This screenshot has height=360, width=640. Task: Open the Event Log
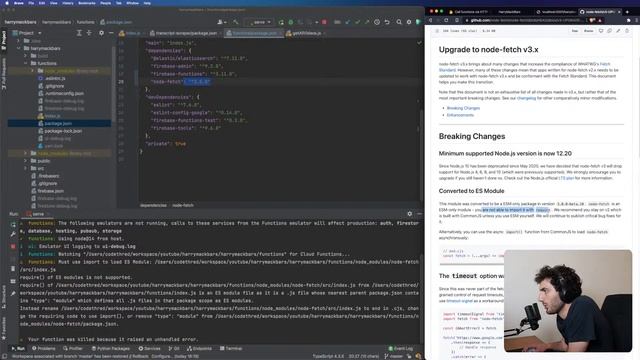(400, 349)
